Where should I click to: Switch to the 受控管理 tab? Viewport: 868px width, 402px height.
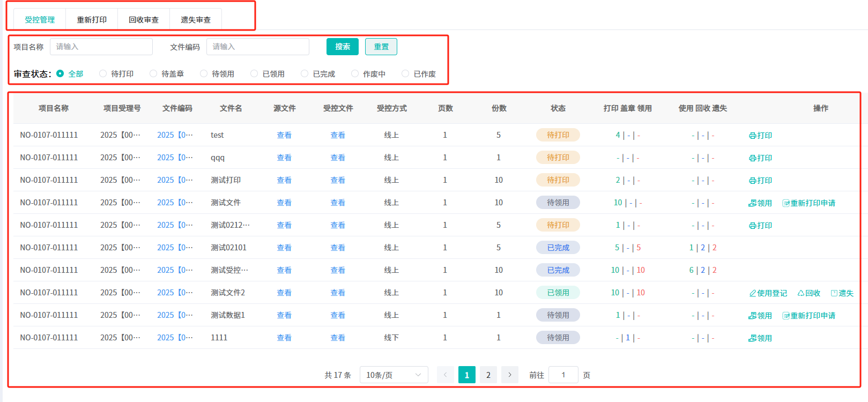[40, 20]
